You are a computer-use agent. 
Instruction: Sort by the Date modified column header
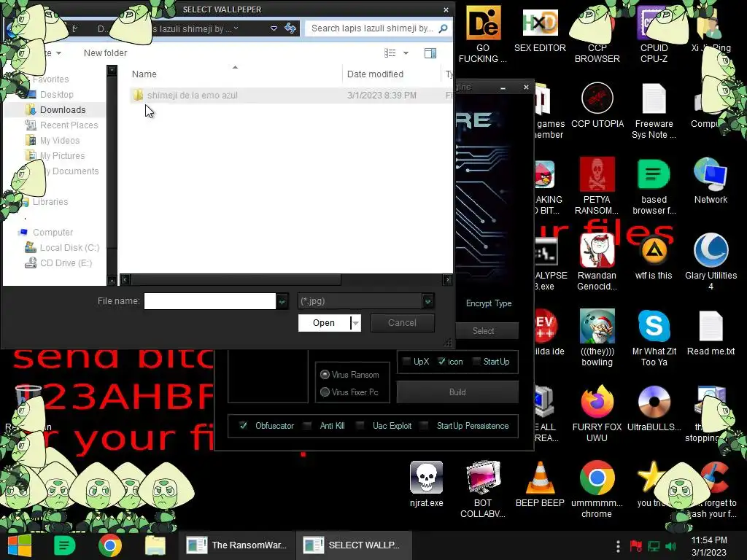(x=376, y=74)
